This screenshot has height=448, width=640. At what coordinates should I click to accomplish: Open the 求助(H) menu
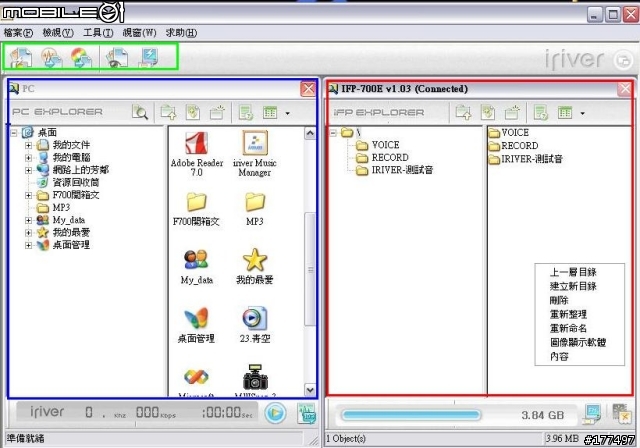click(x=181, y=33)
